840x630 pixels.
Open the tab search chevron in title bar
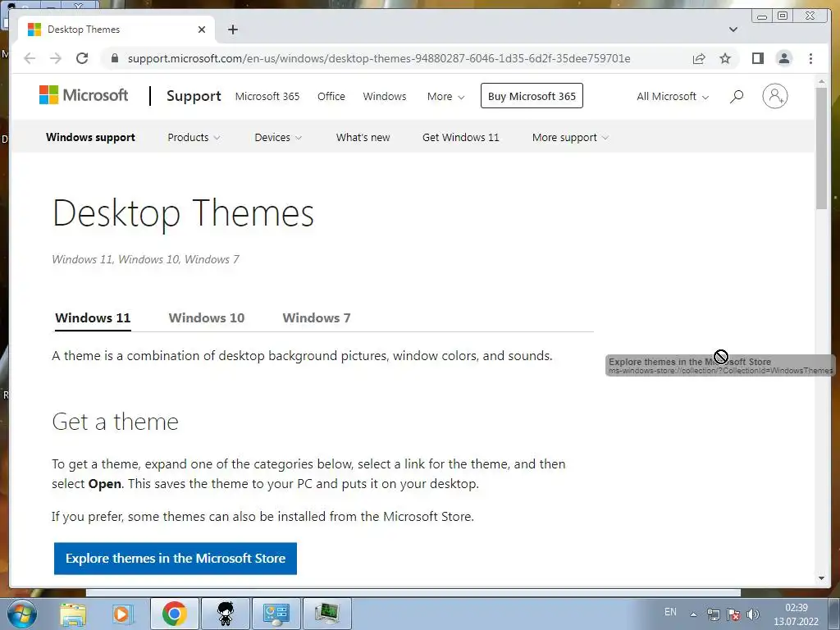pyautogui.click(x=733, y=30)
